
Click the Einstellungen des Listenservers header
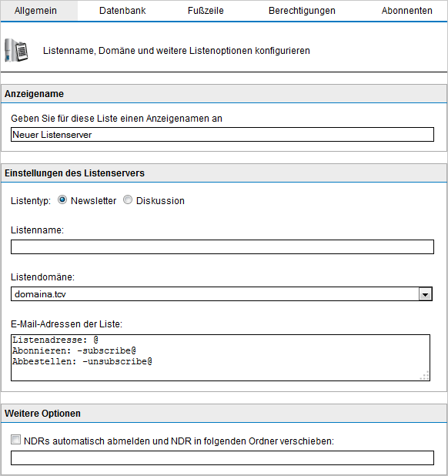(x=224, y=173)
